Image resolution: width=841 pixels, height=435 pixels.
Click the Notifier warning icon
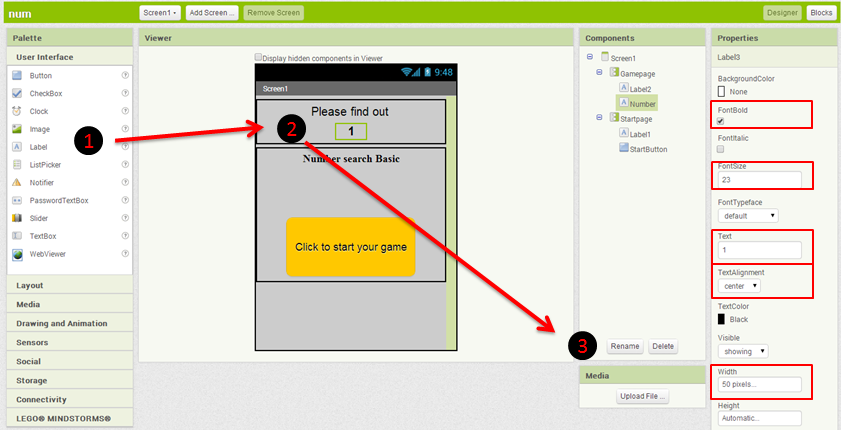tap(17, 182)
